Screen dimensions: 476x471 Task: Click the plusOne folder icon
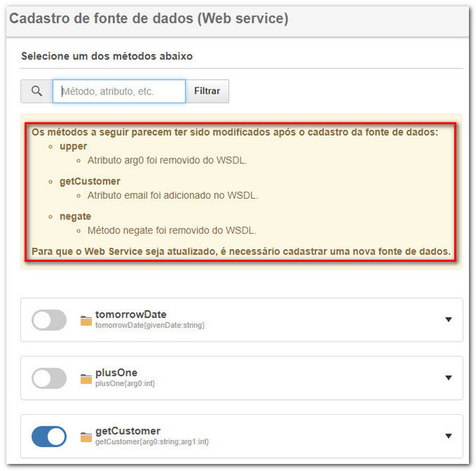(x=86, y=379)
